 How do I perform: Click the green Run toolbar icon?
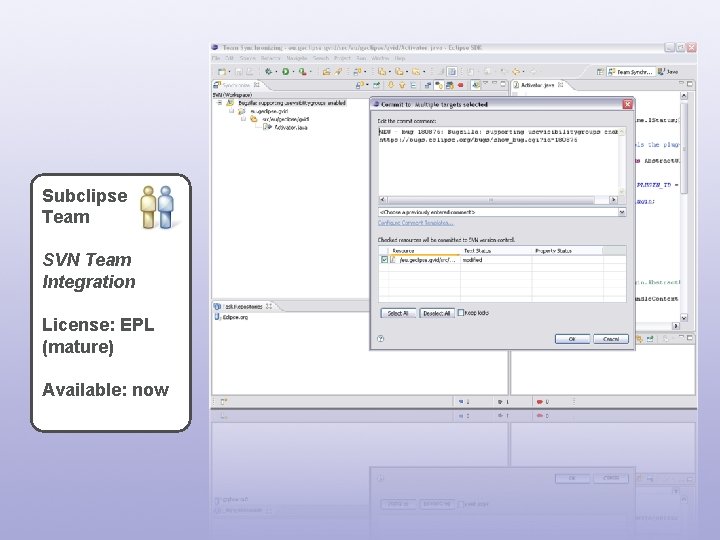(286, 72)
